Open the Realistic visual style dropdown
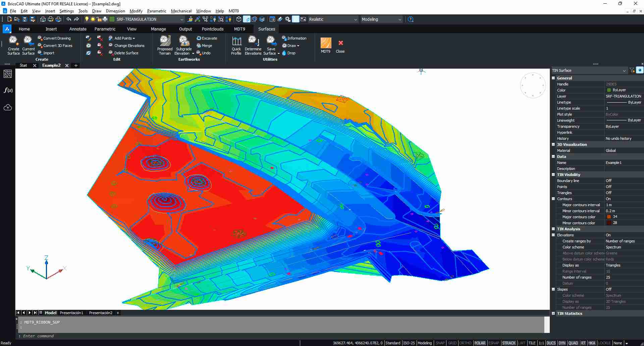The height and width of the screenshot is (346, 644). pos(356,19)
